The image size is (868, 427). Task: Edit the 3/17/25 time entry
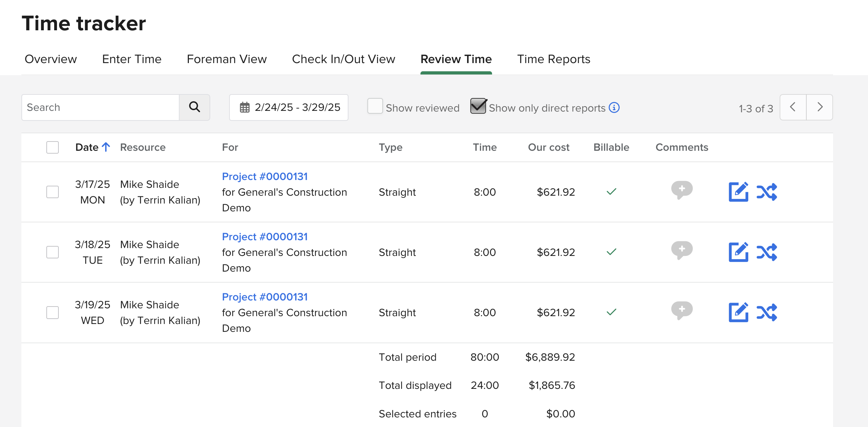[x=738, y=192]
